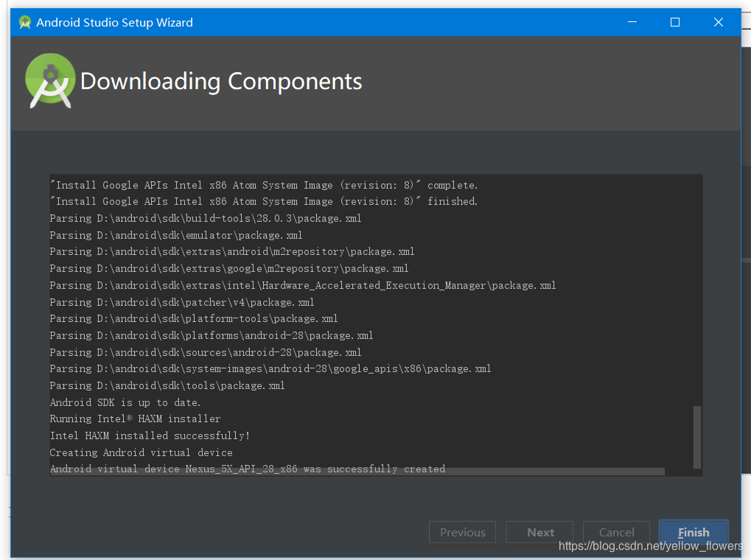The height and width of the screenshot is (560, 751).
Task: Click the platforms\android-28 parsing line
Action: [x=212, y=335]
